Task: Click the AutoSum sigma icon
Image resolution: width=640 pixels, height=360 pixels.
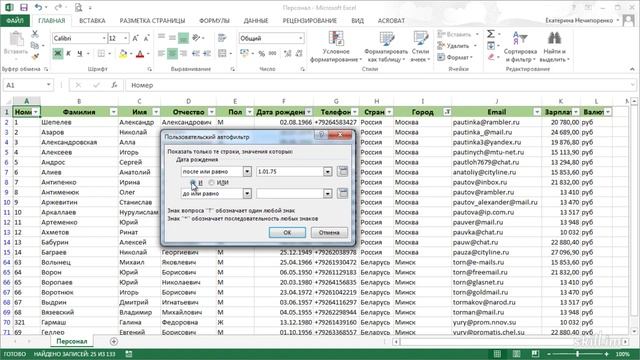Action: point(491,34)
